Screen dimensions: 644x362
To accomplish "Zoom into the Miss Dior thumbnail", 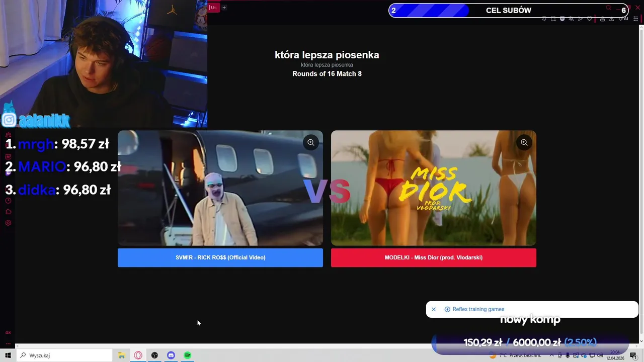I will 524,142.
